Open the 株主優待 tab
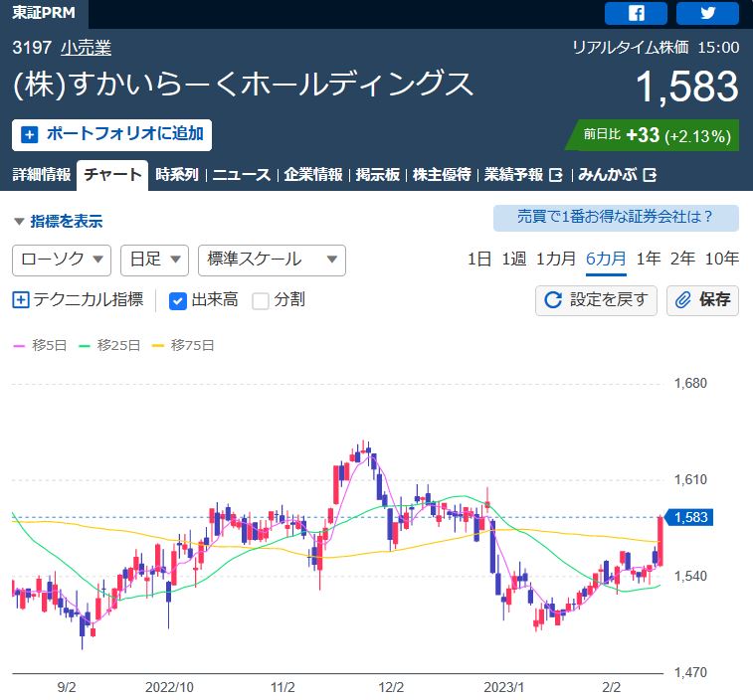 click(442, 174)
